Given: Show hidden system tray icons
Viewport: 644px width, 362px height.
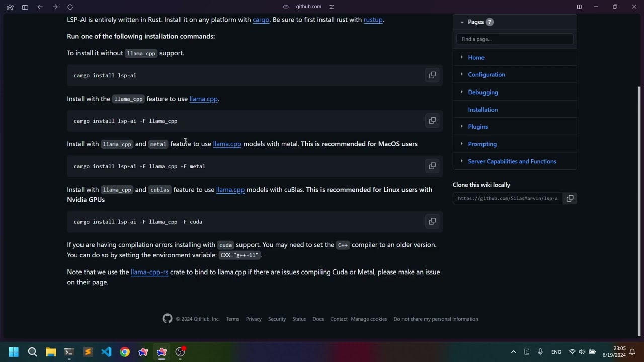Looking at the screenshot, I should [513, 352].
